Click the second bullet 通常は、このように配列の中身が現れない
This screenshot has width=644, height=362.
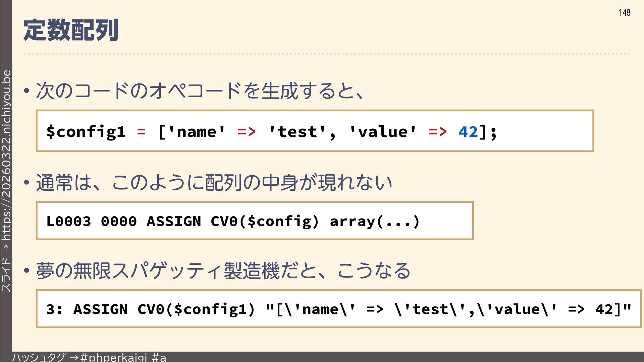coord(214,183)
